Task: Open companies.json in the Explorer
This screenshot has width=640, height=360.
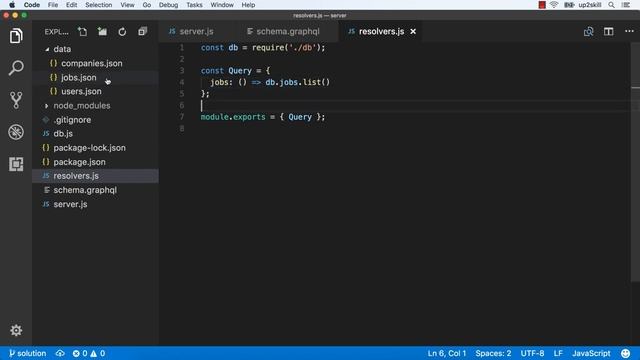Action: [91, 63]
